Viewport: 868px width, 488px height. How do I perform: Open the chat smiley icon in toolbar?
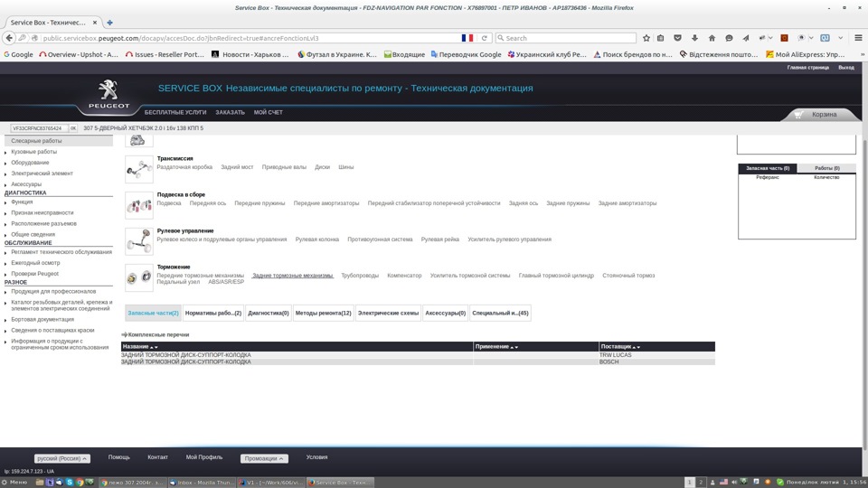[x=729, y=38]
